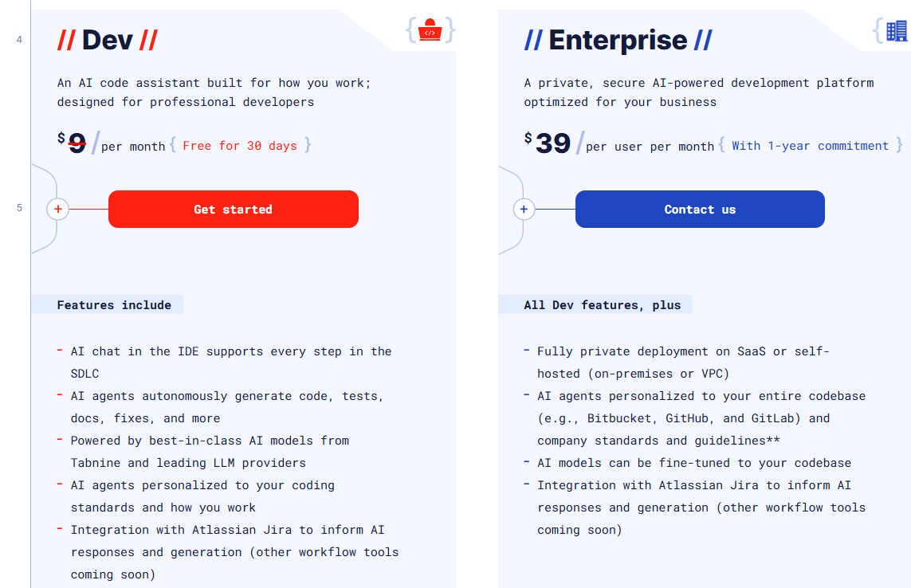Viewport: 911px width, 588px height.
Task: Click the red developer laptop icon on Dev card
Action: (430, 30)
